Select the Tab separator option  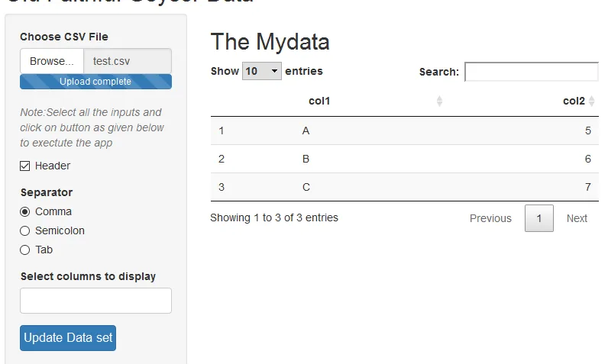coord(25,250)
